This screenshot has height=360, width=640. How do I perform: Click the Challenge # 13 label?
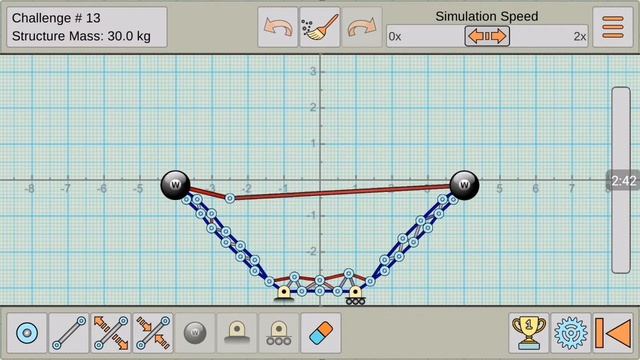tap(56, 18)
